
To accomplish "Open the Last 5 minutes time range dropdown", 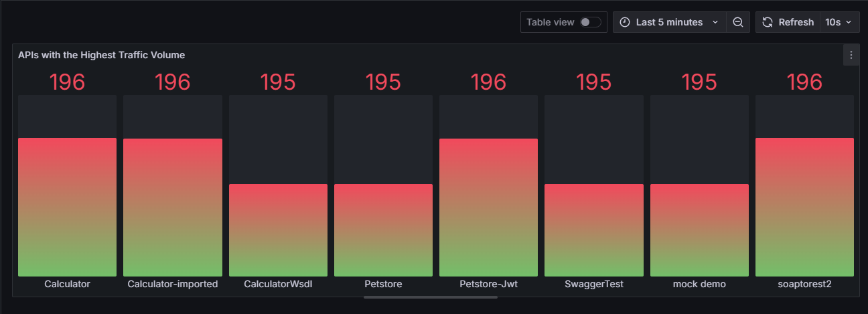I will [x=670, y=22].
